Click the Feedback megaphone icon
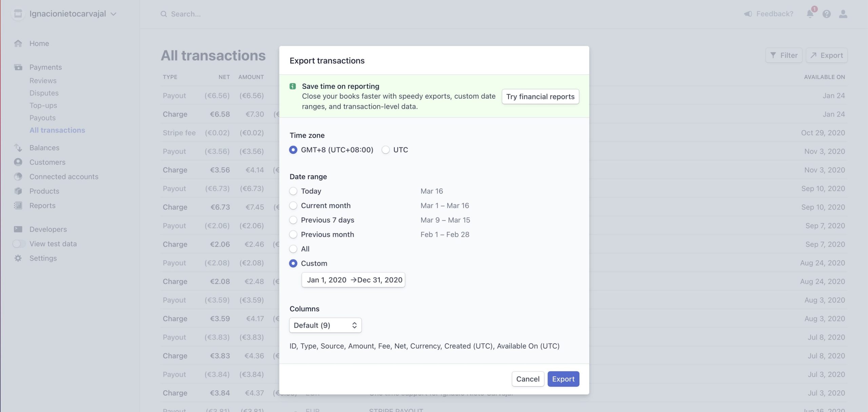 748,14
